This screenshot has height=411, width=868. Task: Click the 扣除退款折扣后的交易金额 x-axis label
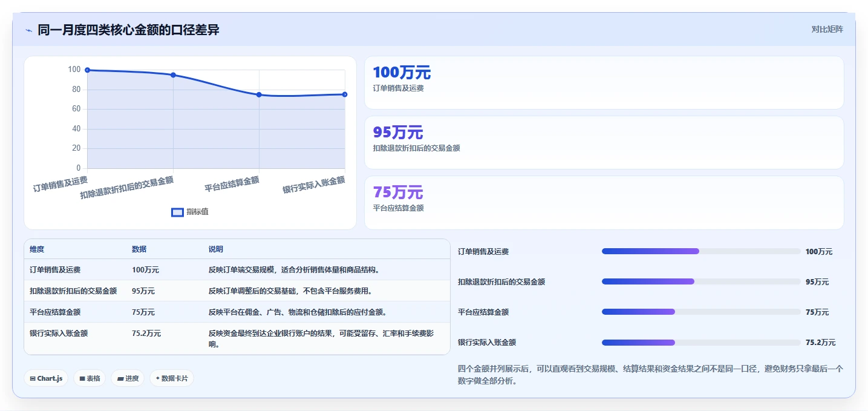coord(127,188)
